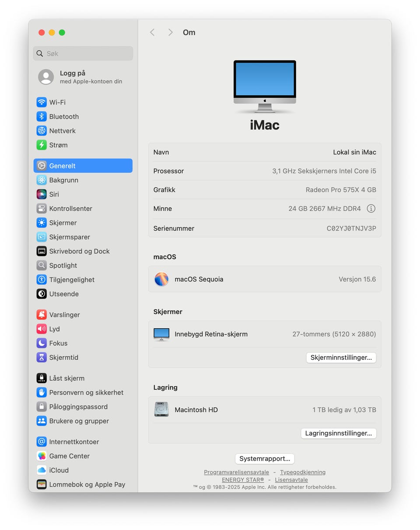Image resolution: width=420 pixels, height=530 pixels.
Task: Open the Skjermtid hourglass icon
Action: click(x=42, y=357)
